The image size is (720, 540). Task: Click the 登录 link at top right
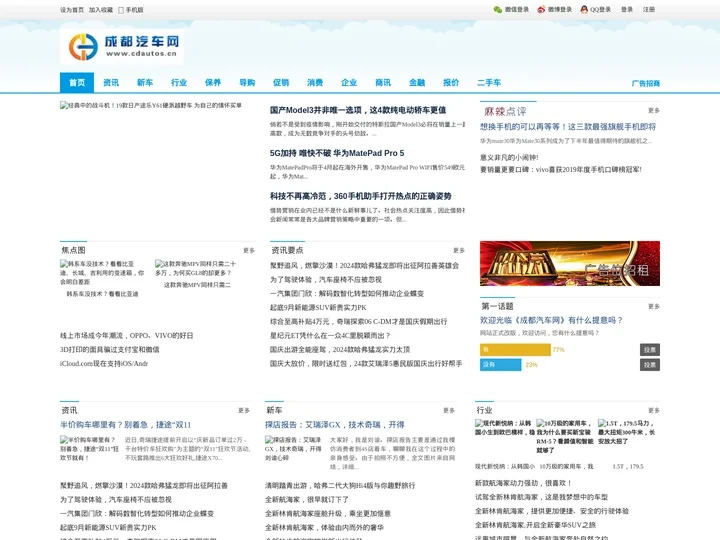[627, 10]
